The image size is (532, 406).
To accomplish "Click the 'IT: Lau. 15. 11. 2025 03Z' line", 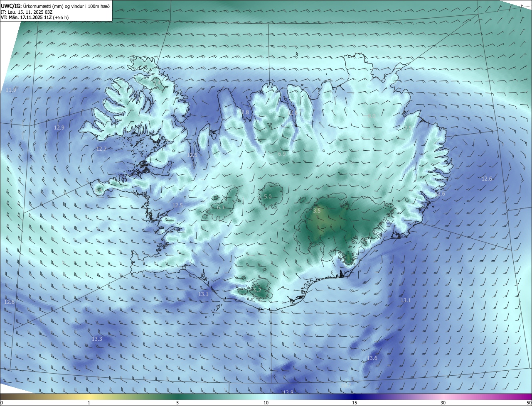I will click(x=27, y=12).
